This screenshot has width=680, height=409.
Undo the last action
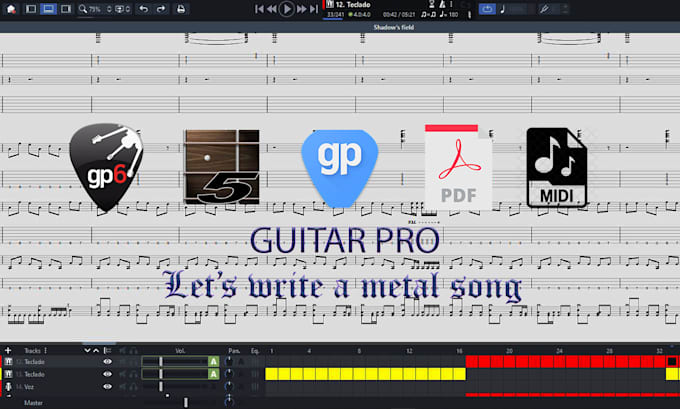click(x=144, y=9)
